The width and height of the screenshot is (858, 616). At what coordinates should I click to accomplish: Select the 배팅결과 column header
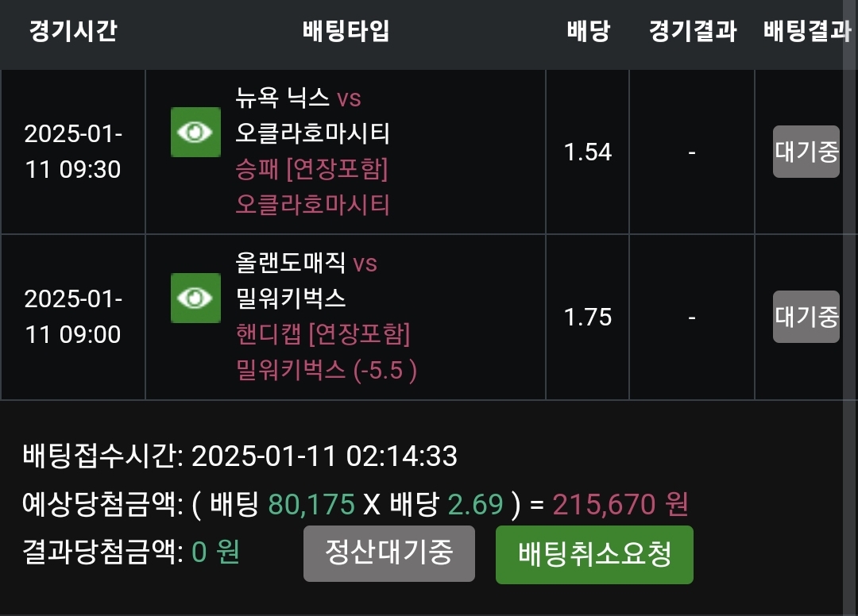click(x=806, y=32)
